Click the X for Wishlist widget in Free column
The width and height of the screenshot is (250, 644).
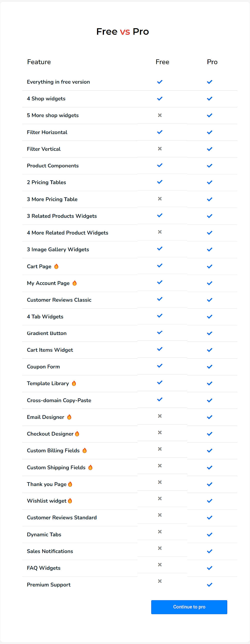[160, 498]
